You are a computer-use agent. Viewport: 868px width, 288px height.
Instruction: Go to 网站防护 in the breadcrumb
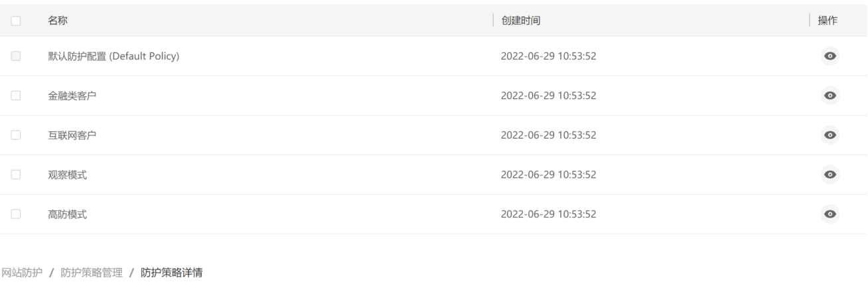pos(21,272)
